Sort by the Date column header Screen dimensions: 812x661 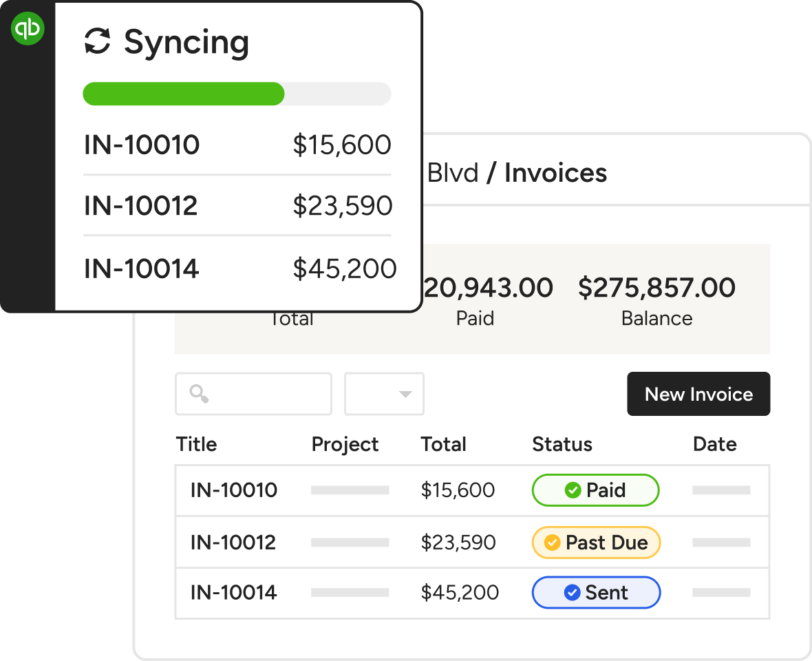click(714, 445)
